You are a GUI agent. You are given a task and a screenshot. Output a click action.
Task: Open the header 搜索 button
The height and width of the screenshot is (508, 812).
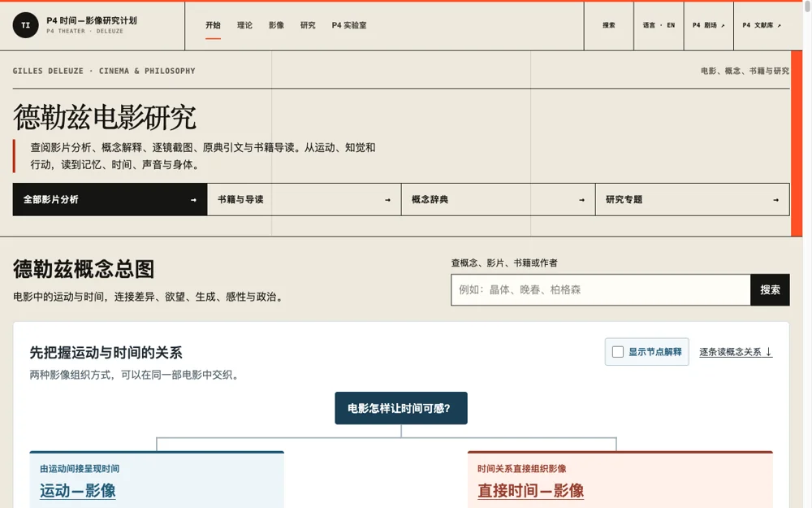(x=609, y=25)
